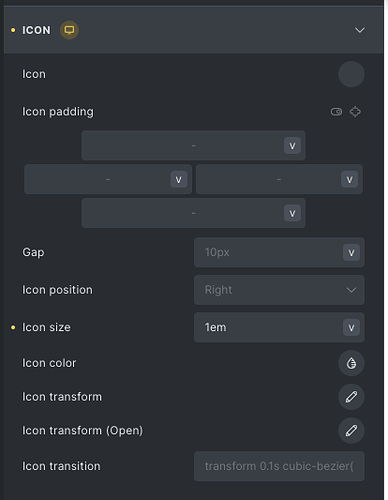Collapse the ICON section chevron

360,30
